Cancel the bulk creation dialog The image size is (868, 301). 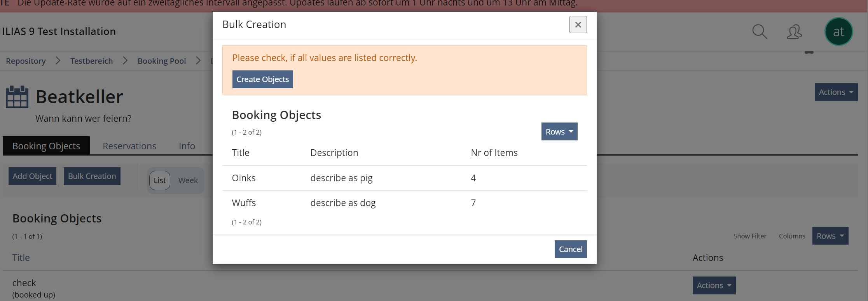tap(570, 249)
